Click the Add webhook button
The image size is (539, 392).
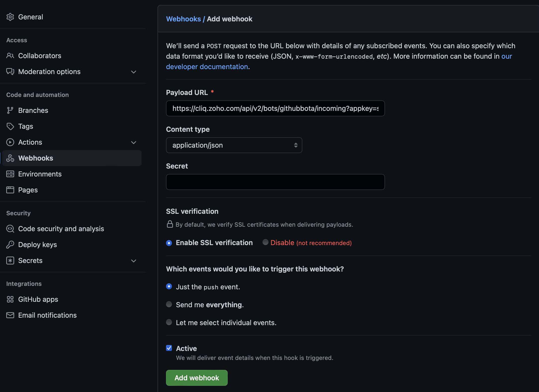coord(197,378)
